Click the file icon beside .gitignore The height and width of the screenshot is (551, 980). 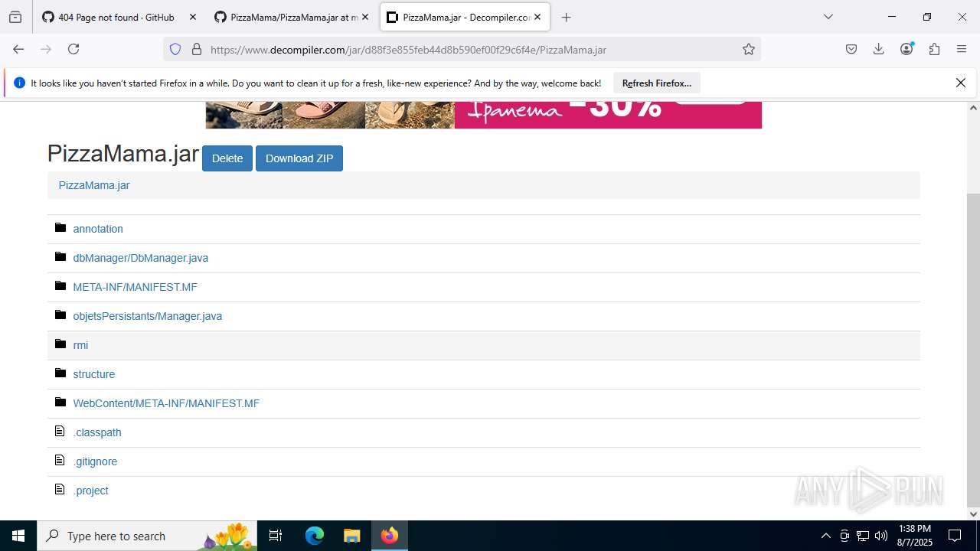click(60, 461)
